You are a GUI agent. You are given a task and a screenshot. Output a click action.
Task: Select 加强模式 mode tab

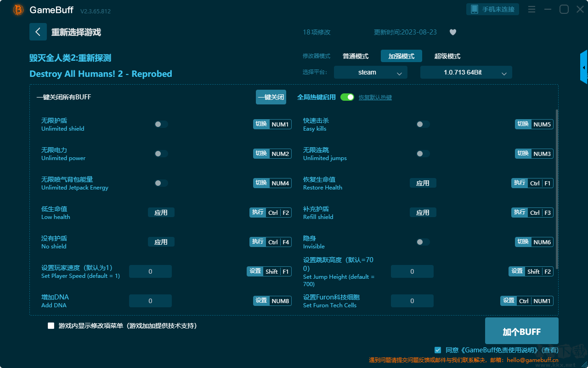tap(401, 56)
